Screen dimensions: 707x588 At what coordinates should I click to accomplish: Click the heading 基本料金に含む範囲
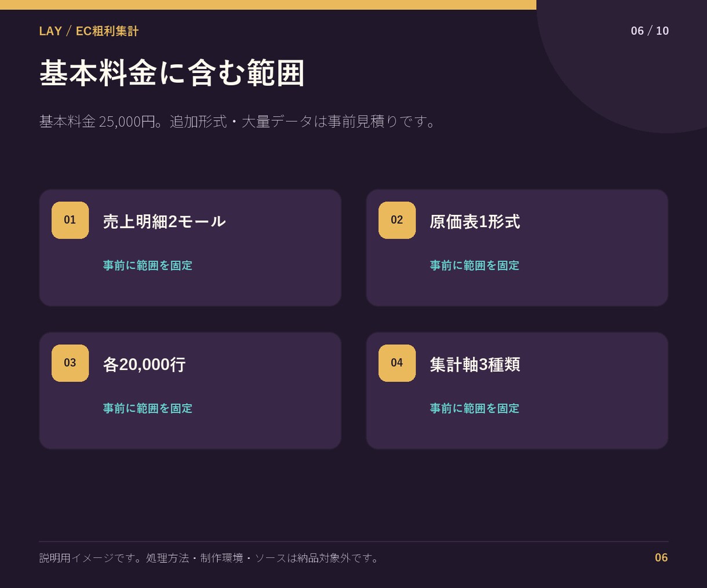pos(172,73)
